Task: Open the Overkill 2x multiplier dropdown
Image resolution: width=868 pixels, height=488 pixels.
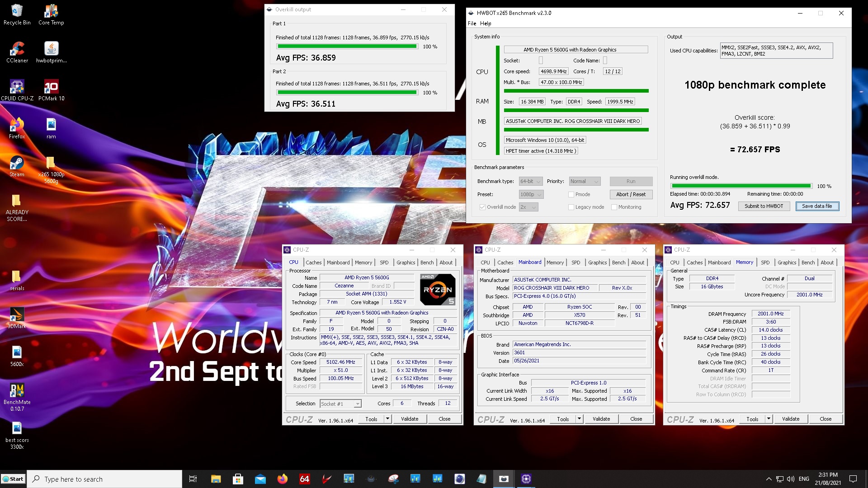Action: (528, 207)
